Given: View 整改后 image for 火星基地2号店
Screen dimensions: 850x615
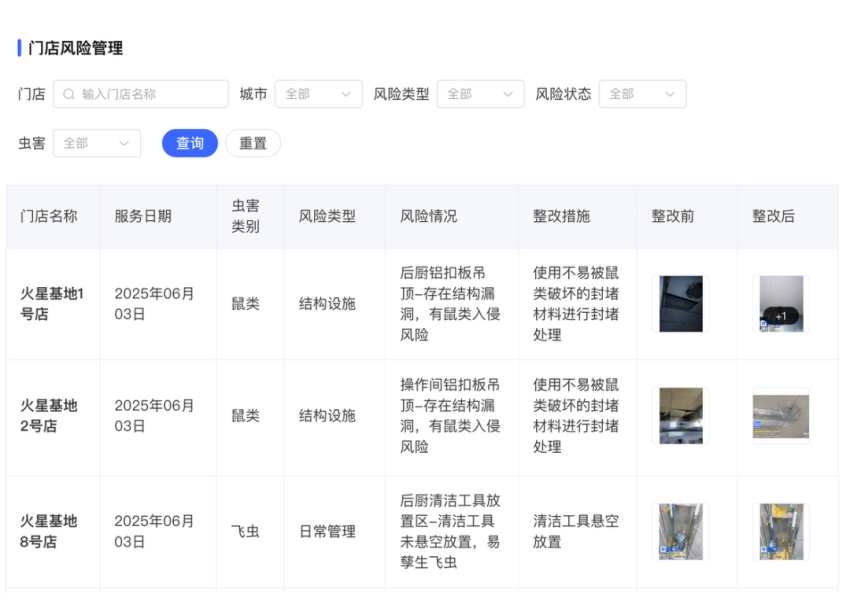Looking at the screenshot, I should click(x=781, y=416).
